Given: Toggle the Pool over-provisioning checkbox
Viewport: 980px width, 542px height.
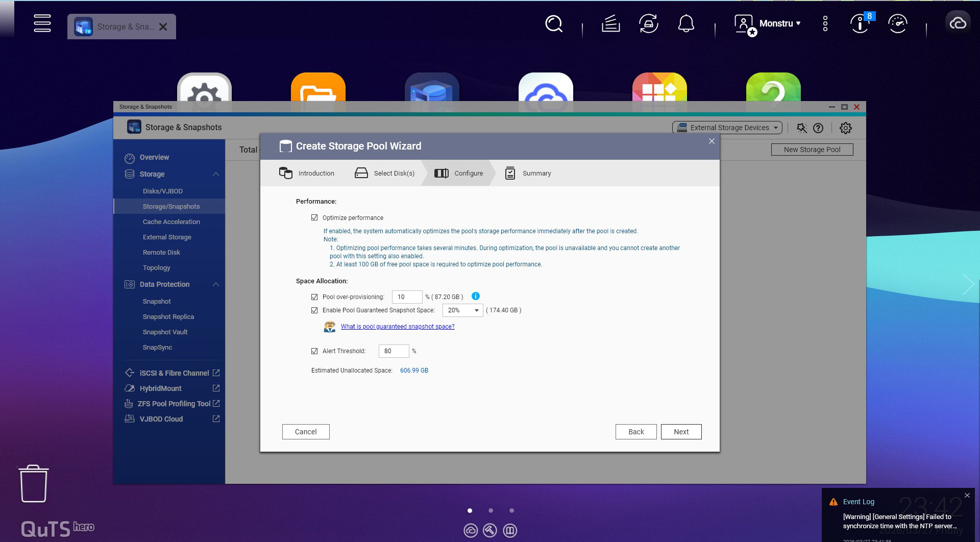Looking at the screenshot, I should [314, 297].
